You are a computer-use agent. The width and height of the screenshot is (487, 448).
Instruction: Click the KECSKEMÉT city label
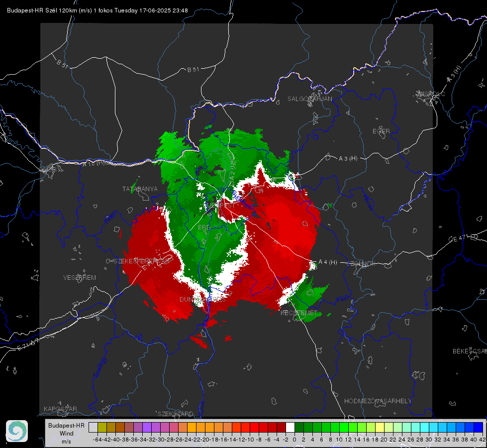click(x=299, y=313)
